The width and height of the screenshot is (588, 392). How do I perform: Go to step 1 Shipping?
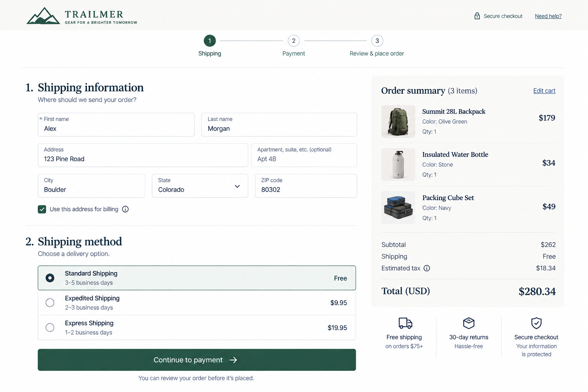[x=210, y=41]
